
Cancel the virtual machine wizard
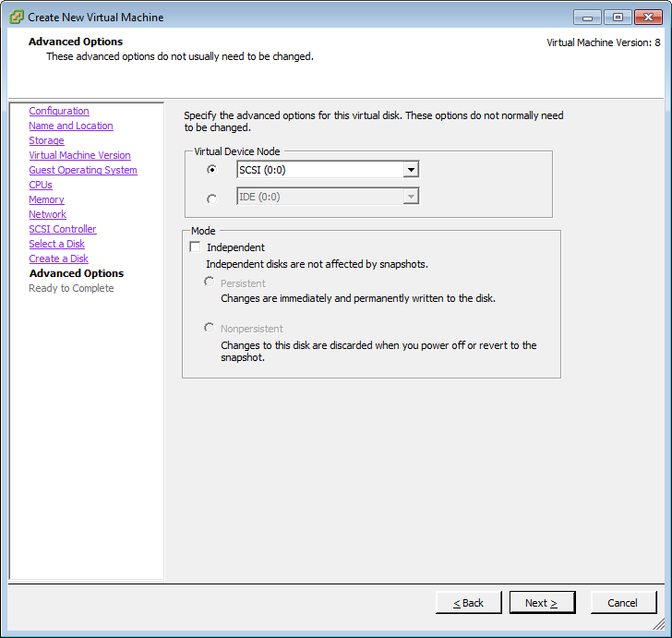pos(623,603)
